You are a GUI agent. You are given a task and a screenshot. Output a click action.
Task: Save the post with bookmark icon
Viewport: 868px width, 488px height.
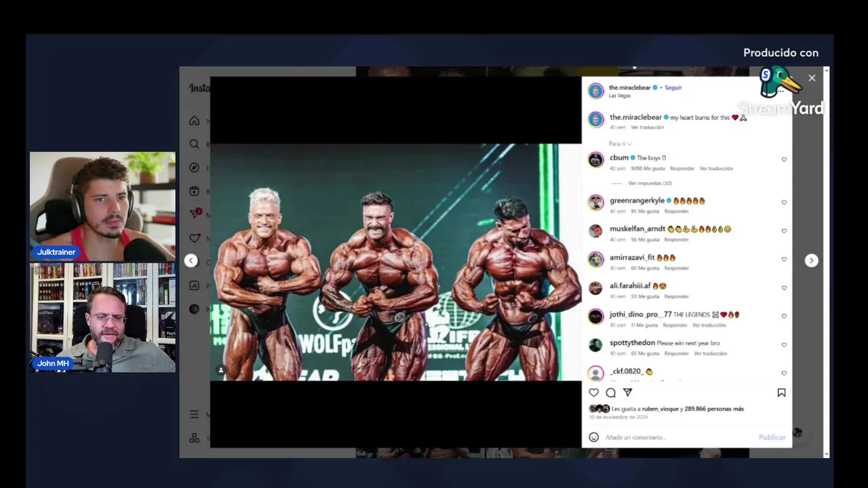[781, 392]
